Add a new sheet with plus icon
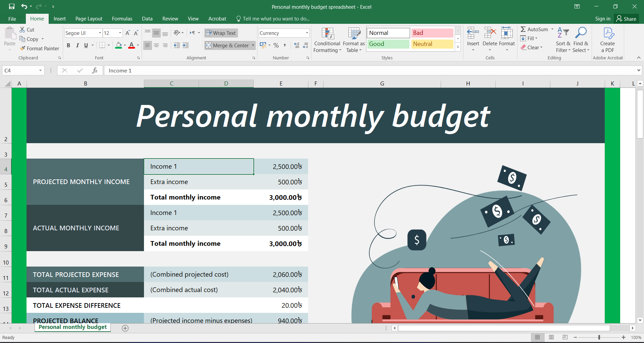This screenshot has height=343, width=644. 125,328
